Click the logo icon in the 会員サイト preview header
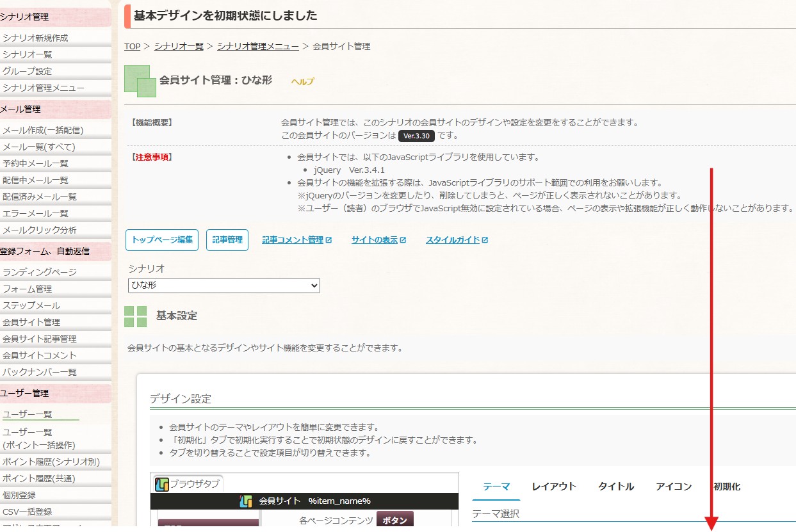Image resolution: width=796 pixels, height=532 pixels. tap(246, 501)
